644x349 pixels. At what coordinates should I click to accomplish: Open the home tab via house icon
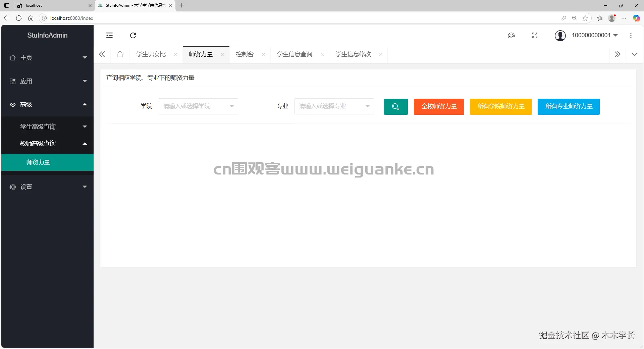click(x=120, y=54)
